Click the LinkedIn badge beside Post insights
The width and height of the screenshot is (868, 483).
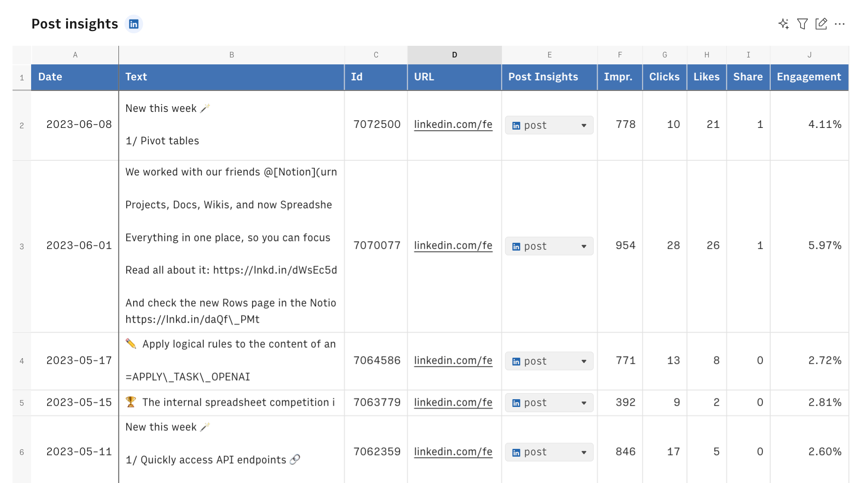pos(134,24)
